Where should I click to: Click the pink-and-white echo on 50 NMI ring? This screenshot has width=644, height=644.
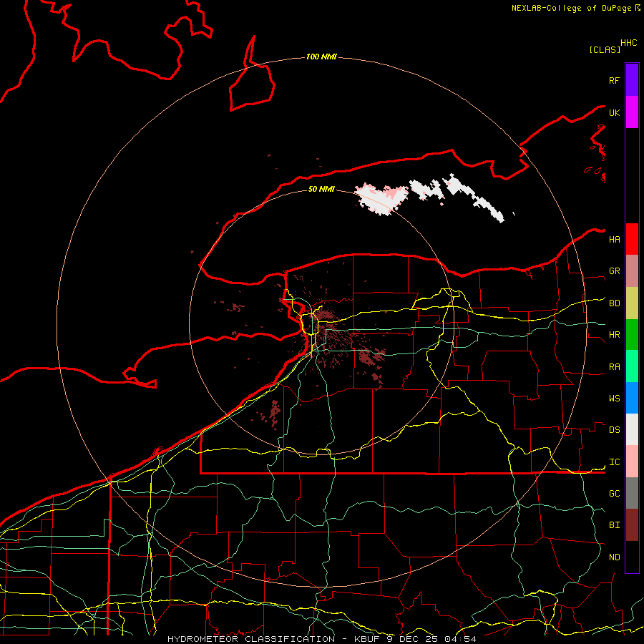(x=382, y=199)
